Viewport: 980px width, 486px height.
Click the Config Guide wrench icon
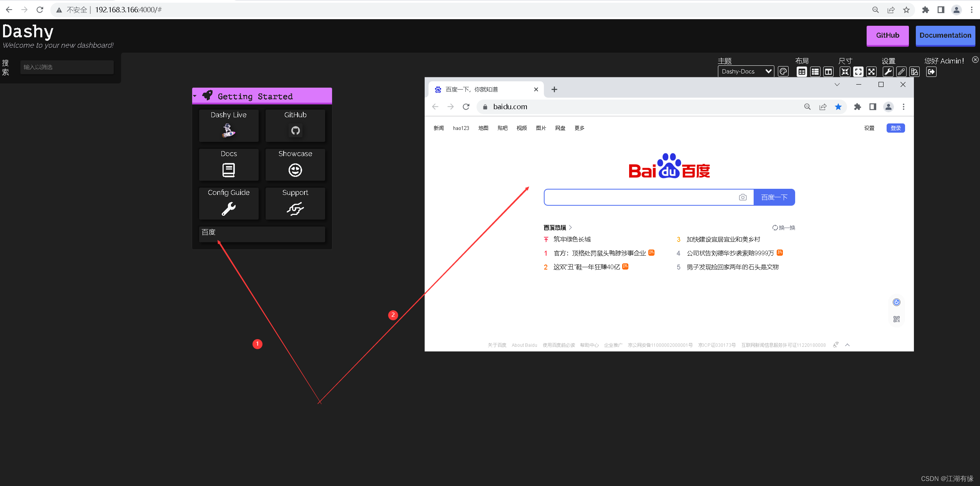coord(228,208)
